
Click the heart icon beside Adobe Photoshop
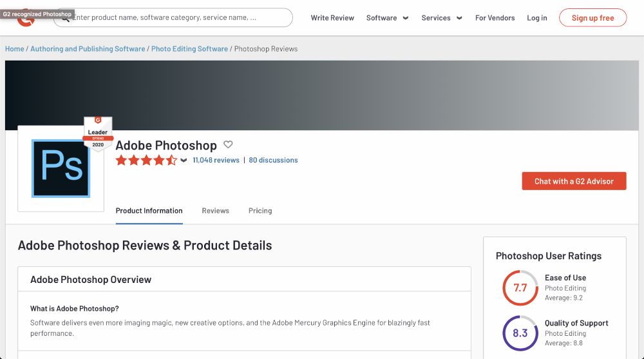tap(228, 144)
